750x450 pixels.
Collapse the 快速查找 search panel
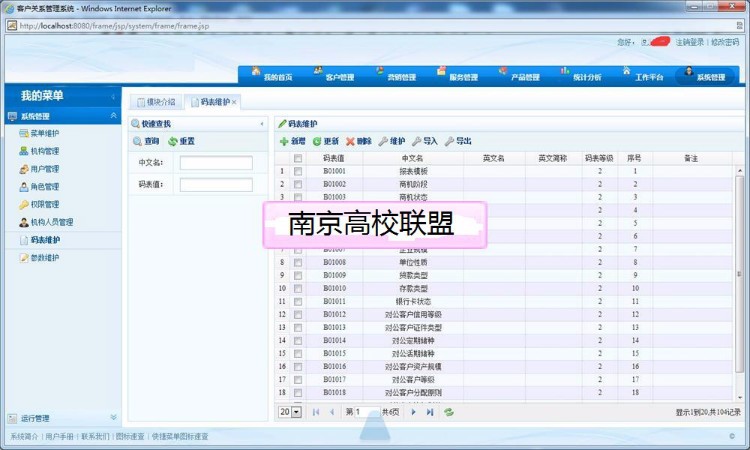tap(262, 124)
